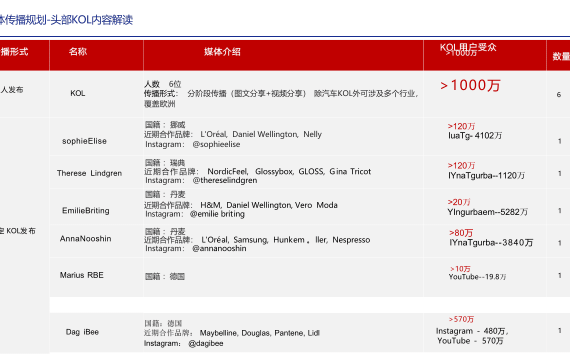This screenshot has width=570, height=360.
Task: Select the >10万 audience value
Action: [460, 269]
